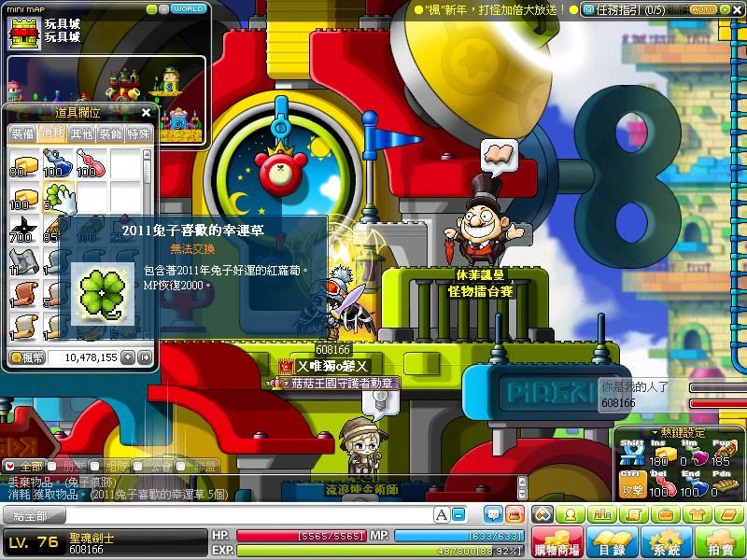Open the 拍賣 auction button
Viewport: 747px width, 560px height.
tap(720, 542)
